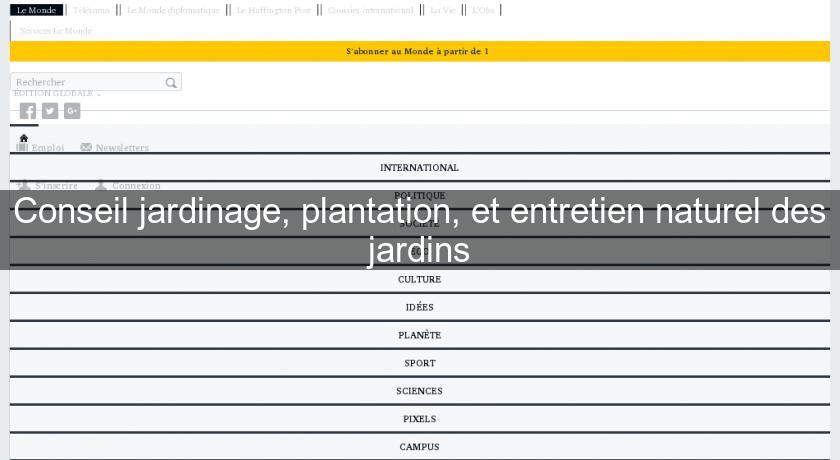Viewport: 840px width, 460px height.
Task: Click the Facebook icon
Action: pyautogui.click(x=28, y=111)
